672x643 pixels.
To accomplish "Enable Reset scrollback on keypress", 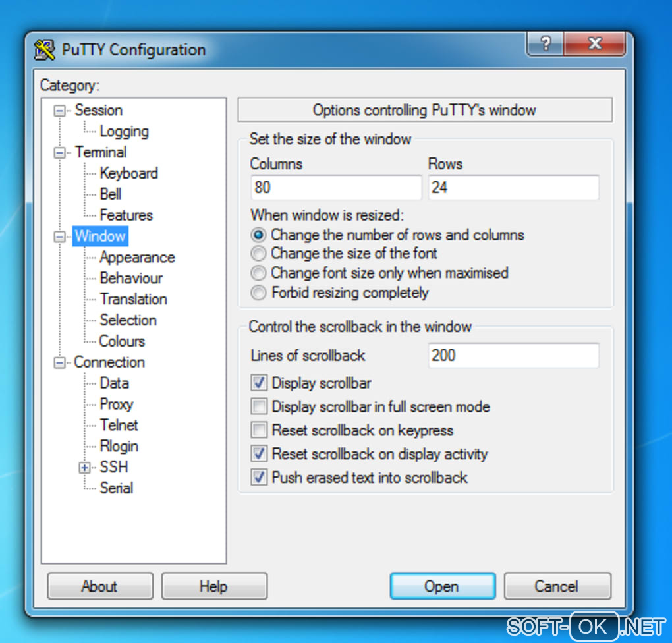I will click(259, 430).
